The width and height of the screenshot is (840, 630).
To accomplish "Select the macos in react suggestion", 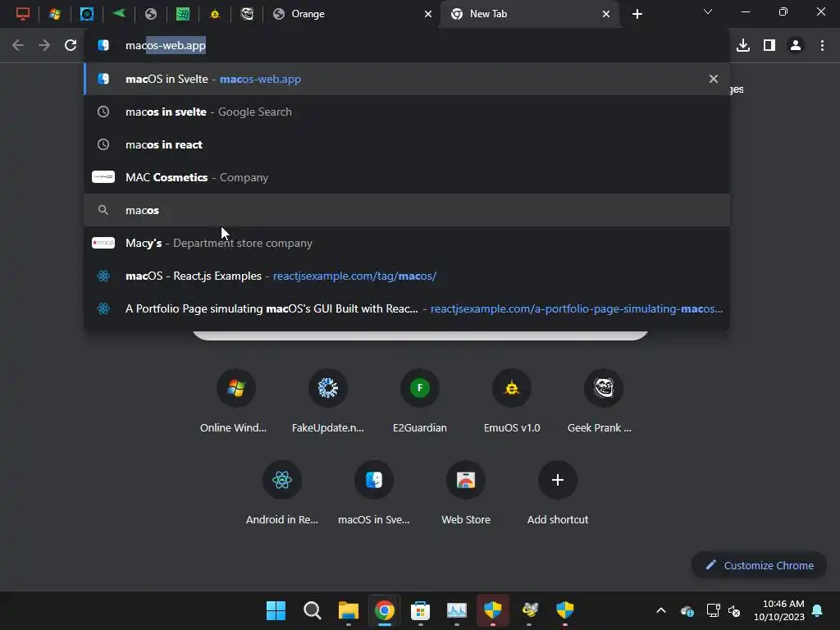I will (407, 144).
